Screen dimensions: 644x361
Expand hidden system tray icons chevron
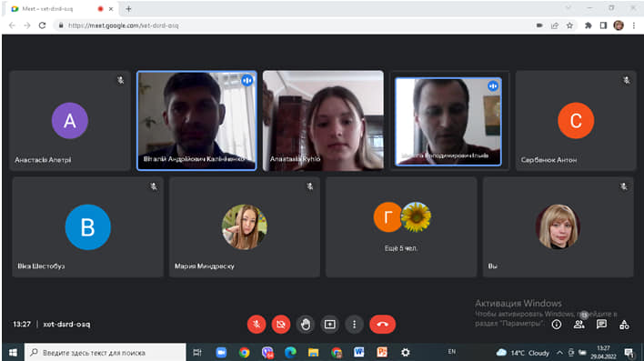tap(559, 353)
